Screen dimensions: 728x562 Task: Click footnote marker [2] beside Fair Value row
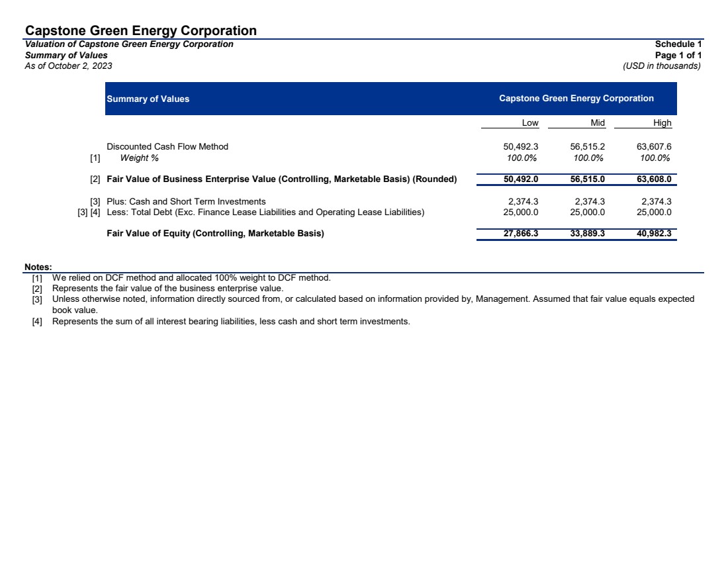[x=95, y=179]
